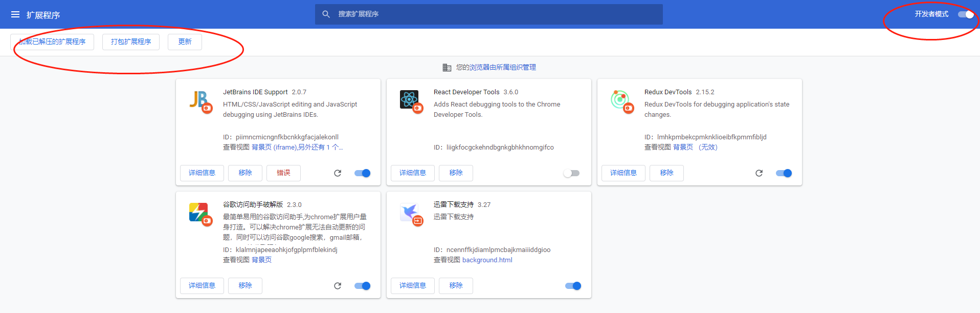Click the Redux DevTools extension icon

pyautogui.click(x=621, y=100)
